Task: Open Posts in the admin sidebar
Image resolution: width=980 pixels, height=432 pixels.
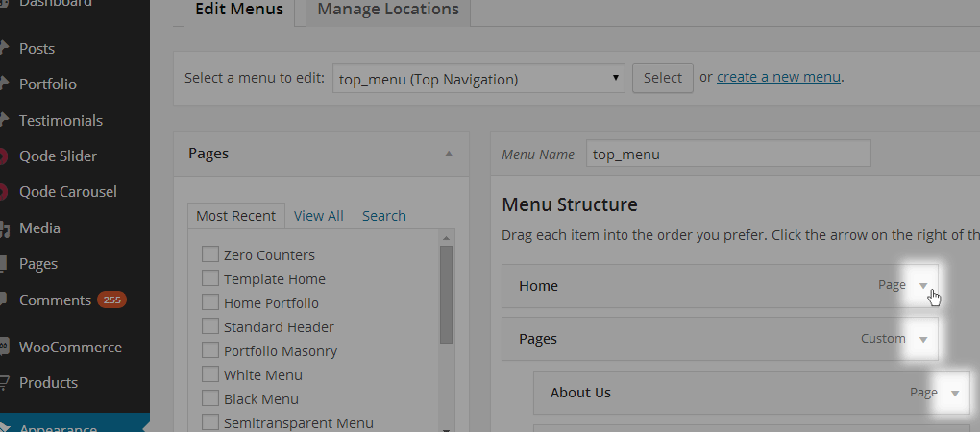Action: point(37,49)
